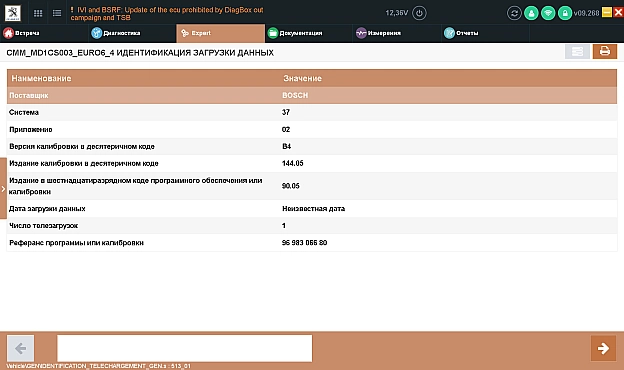Viewport: 624px width, 370px height.
Task: Close the DiagBox window
Action: (x=618, y=12)
